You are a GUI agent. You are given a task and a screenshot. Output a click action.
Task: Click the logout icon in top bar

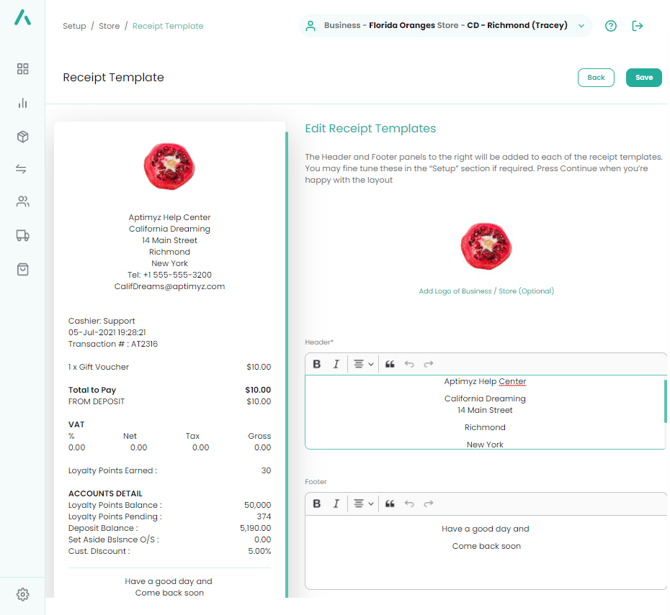pyautogui.click(x=638, y=26)
